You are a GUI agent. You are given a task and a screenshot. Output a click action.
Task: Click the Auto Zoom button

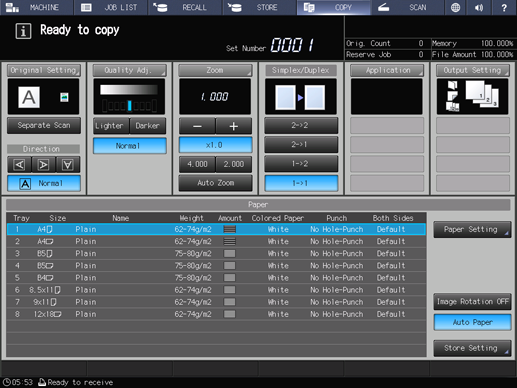click(x=215, y=183)
